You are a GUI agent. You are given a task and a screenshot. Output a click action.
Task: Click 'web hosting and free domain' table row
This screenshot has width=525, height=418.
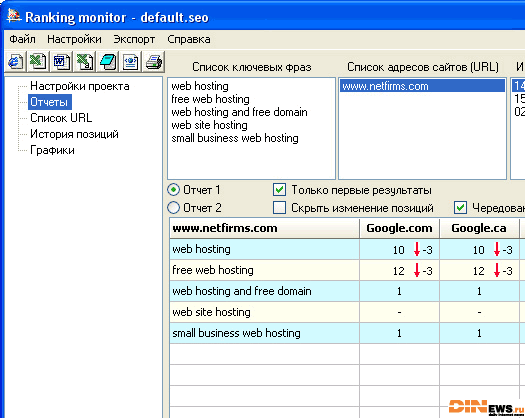click(x=265, y=291)
